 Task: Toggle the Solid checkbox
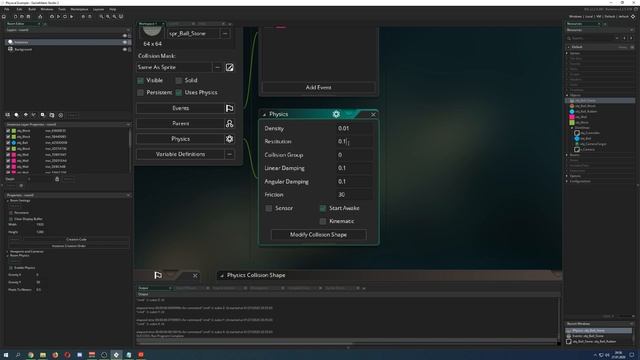coord(179,80)
